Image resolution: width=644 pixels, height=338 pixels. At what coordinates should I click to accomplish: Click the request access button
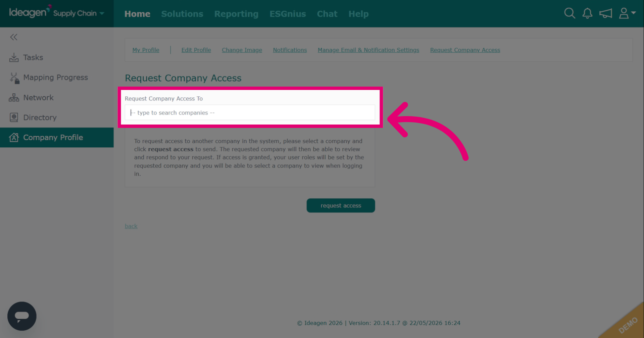[x=341, y=205]
